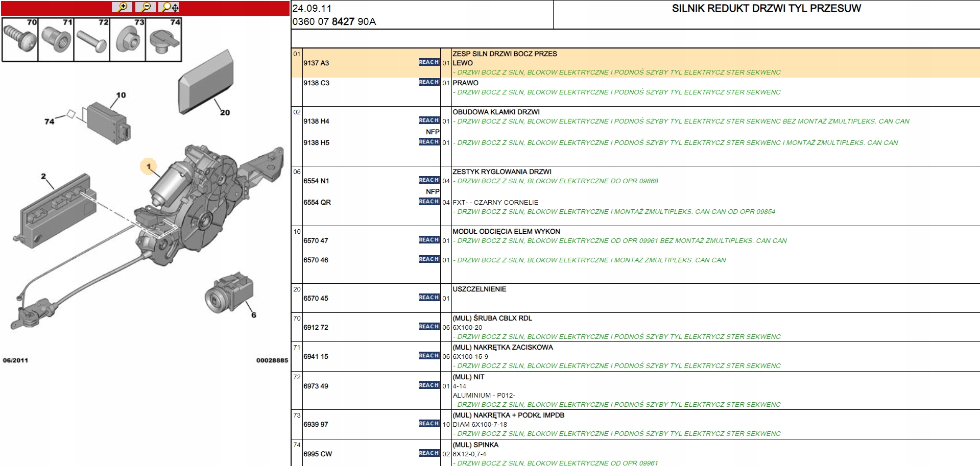The width and height of the screenshot is (980, 466).
Task: Click the REACH badge for part 6570 45
Action: tap(429, 298)
